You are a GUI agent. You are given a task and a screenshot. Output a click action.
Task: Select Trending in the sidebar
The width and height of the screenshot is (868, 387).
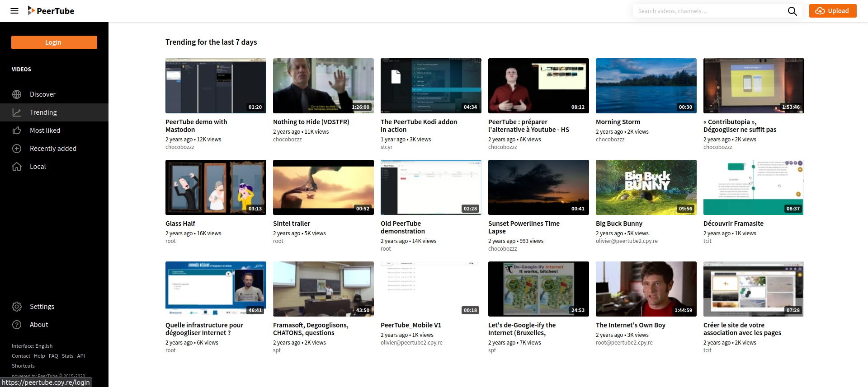click(x=54, y=112)
